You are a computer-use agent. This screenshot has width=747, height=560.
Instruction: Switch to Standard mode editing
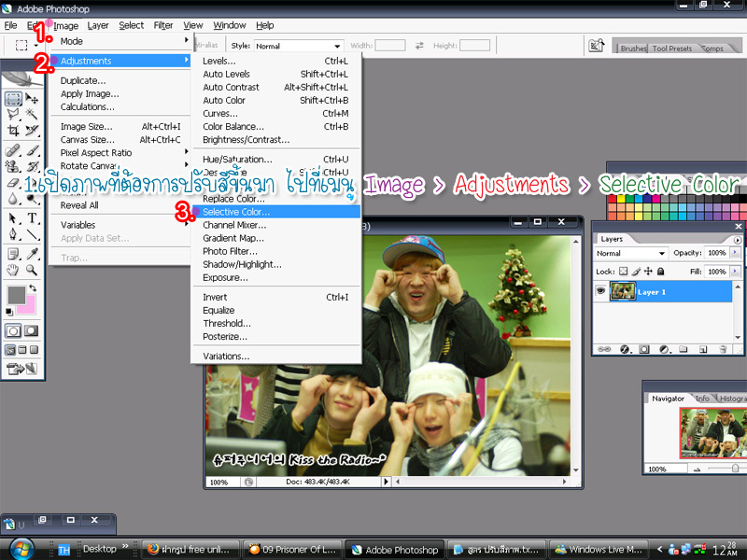click(13, 331)
